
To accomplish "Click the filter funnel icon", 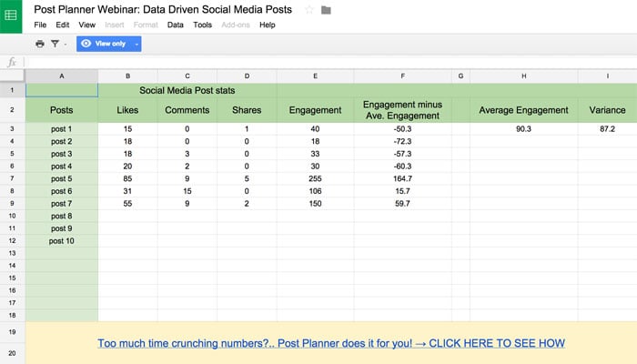I will (55, 44).
